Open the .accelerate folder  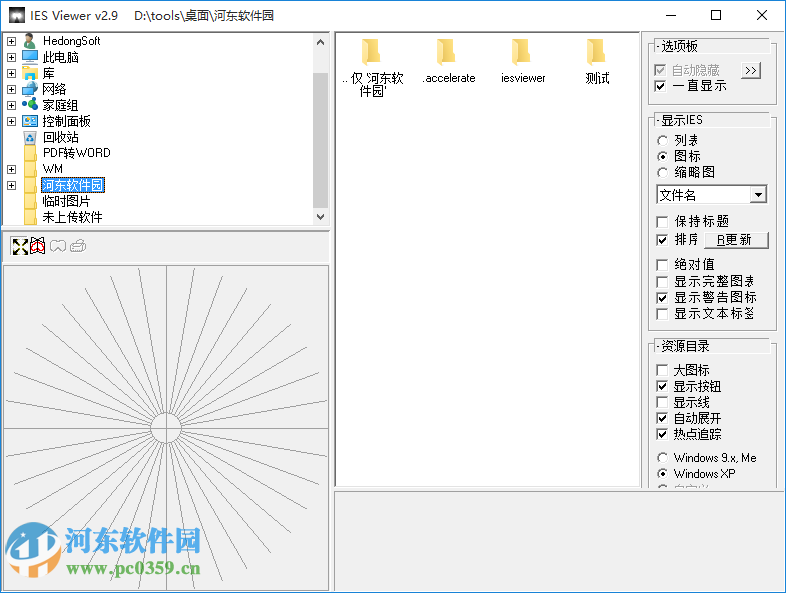pyautogui.click(x=446, y=52)
